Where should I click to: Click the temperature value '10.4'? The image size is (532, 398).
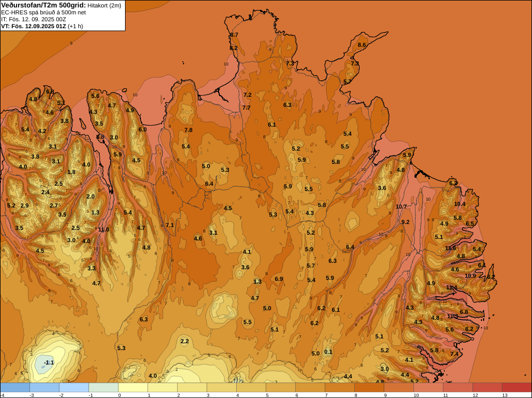(460, 204)
